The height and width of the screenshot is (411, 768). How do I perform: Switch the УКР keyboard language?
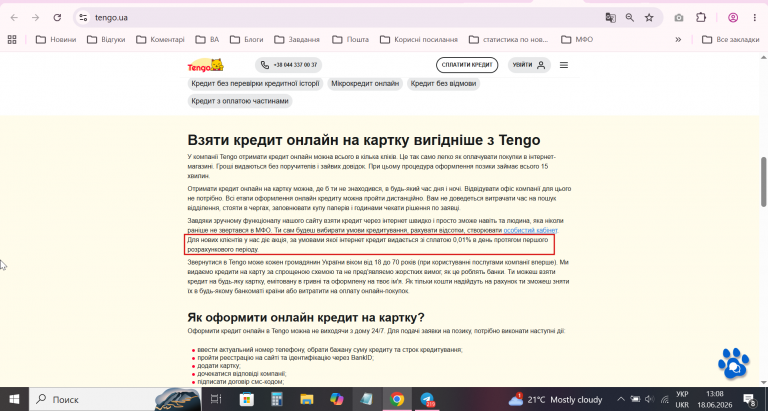[x=682, y=399]
